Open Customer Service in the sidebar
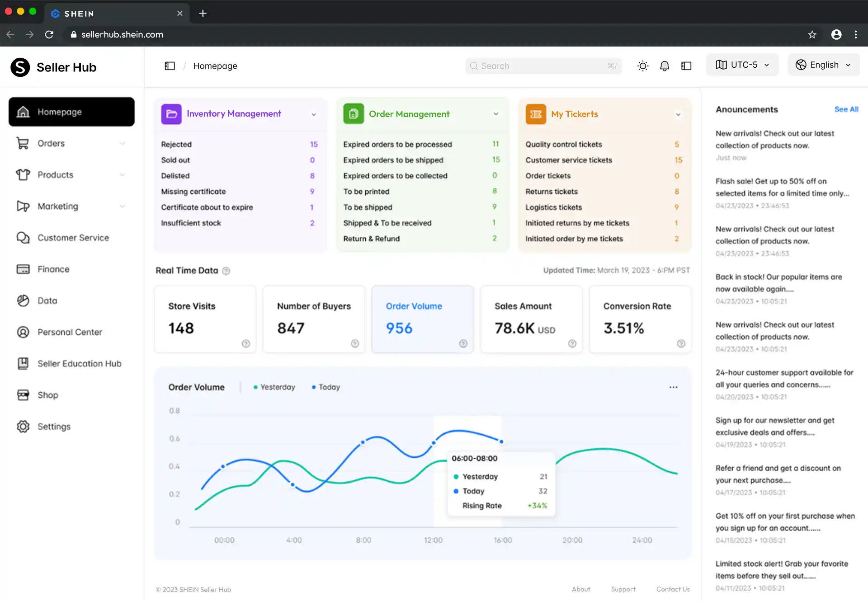868x601 pixels. click(x=73, y=238)
